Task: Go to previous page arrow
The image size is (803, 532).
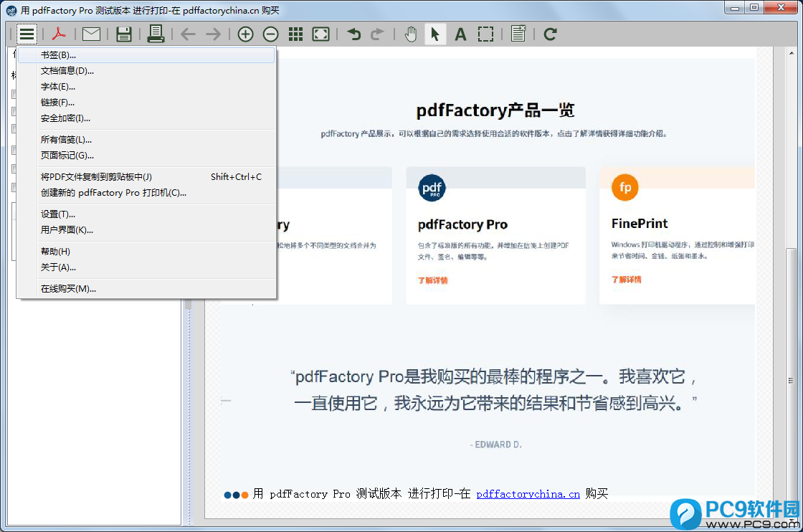Action: click(x=188, y=34)
